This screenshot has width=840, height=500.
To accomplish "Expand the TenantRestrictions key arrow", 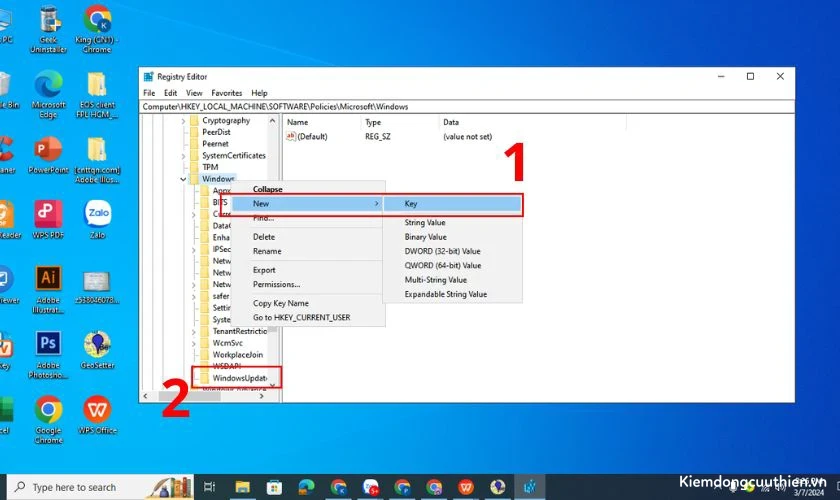I will (x=194, y=332).
